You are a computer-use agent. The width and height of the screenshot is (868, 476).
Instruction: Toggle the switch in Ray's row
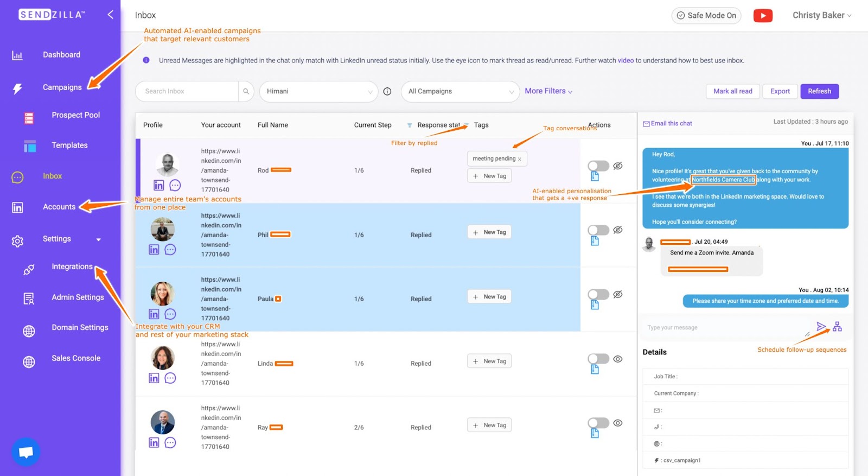(598, 423)
